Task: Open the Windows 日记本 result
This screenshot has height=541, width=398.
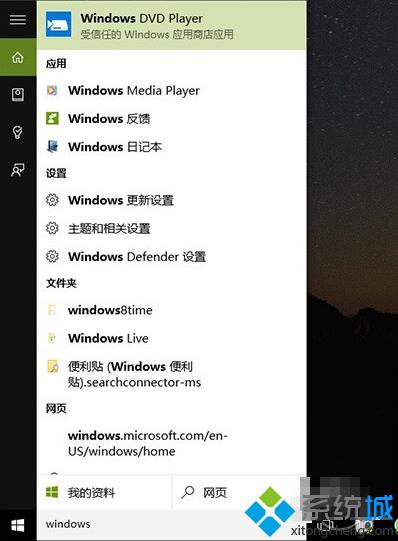Action: pyautogui.click(x=171, y=147)
